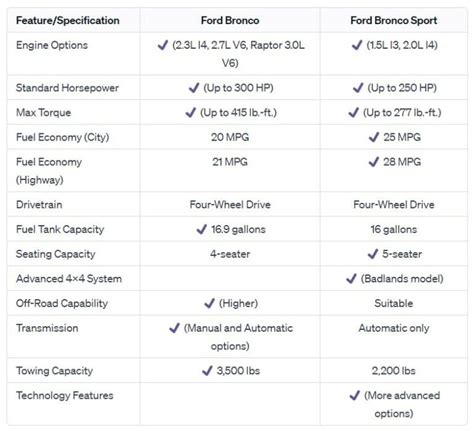The image size is (474, 431).
Task: Click the Towing Capacity row label
Action: [55, 371]
